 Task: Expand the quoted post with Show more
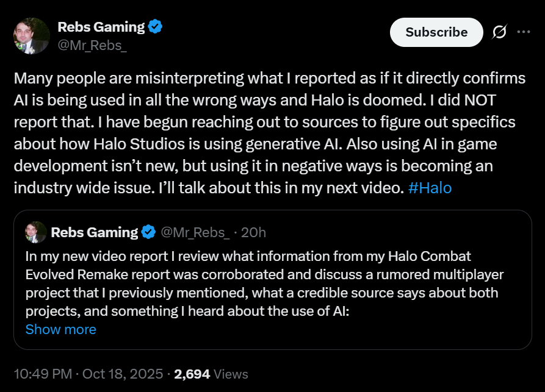(x=60, y=329)
